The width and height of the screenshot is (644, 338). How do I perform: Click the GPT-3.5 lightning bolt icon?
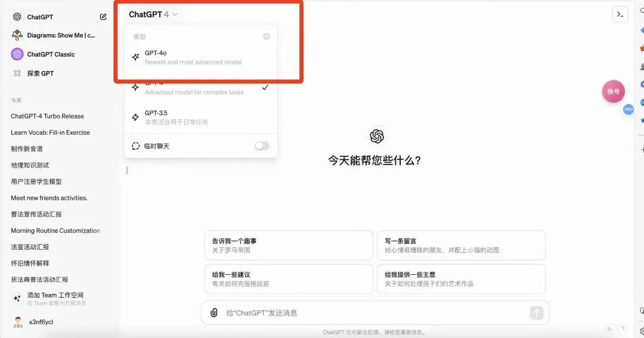click(x=135, y=117)
